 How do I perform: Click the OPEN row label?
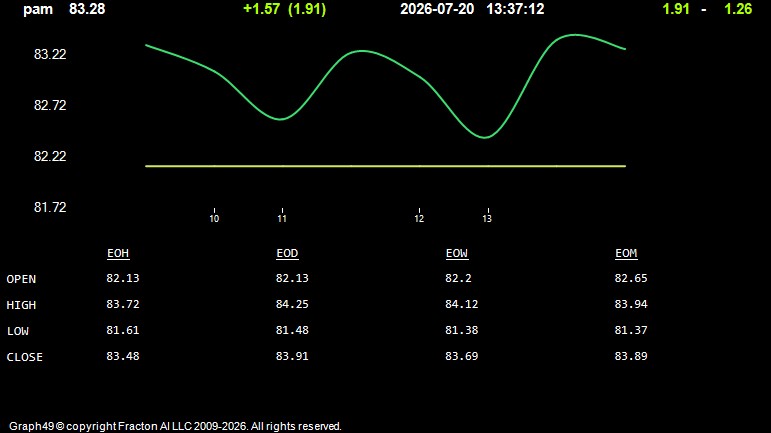[21, 279]
